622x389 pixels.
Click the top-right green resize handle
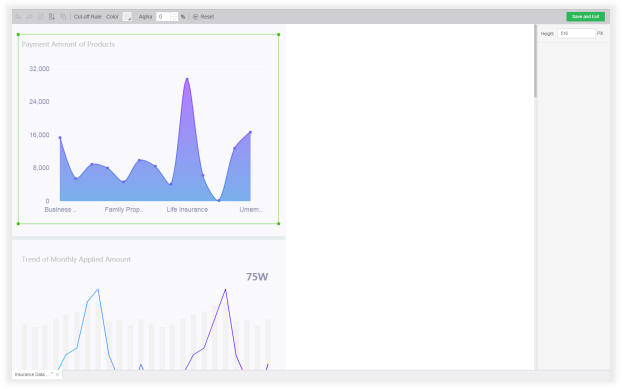coord(278,35)
